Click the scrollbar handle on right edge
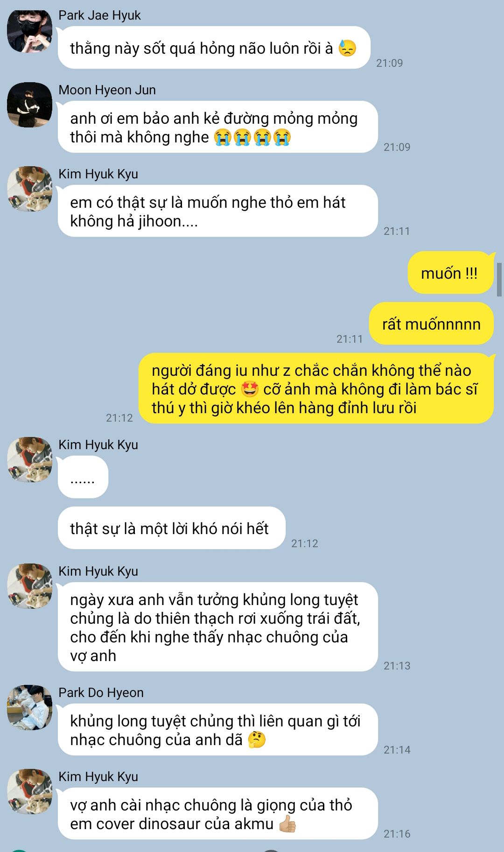 tap(499, 279)
